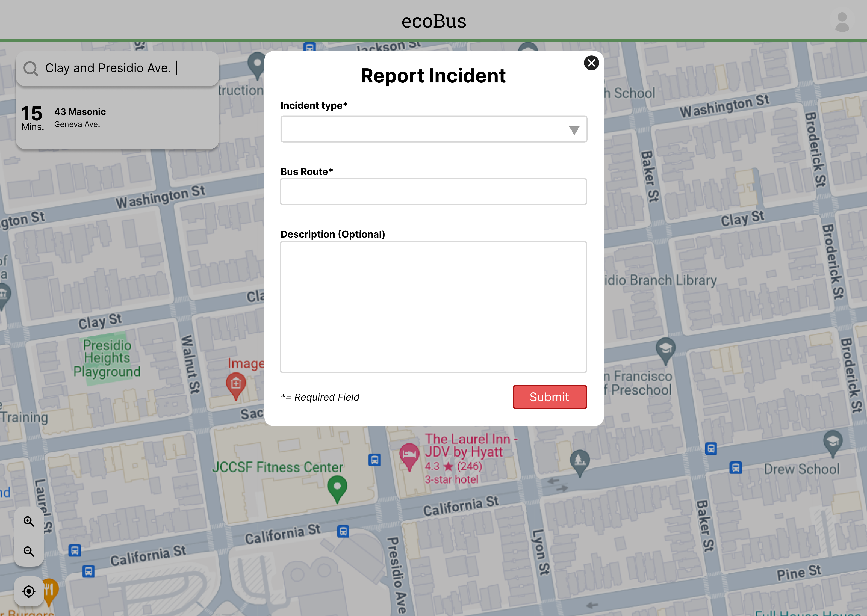The height and width of the screenshot is (616, 867).
Task: Click the ecoBus title logo
Action: (x=433, y=21)
